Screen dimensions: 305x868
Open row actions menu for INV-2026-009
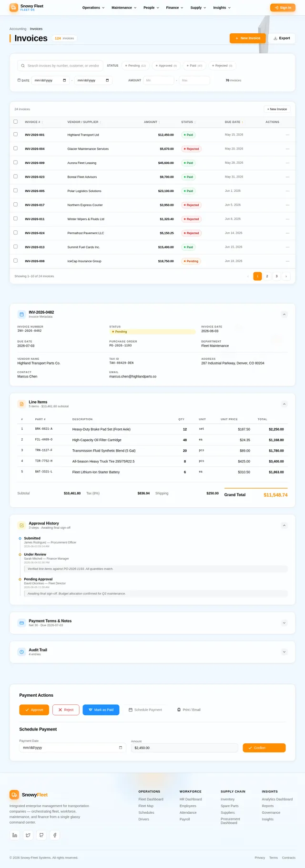287,163
